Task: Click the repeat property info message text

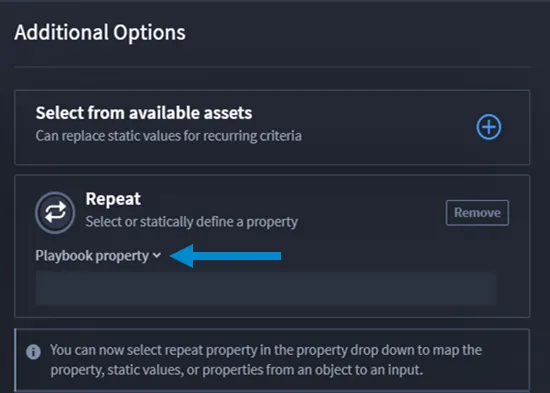Action: point(266,360)
